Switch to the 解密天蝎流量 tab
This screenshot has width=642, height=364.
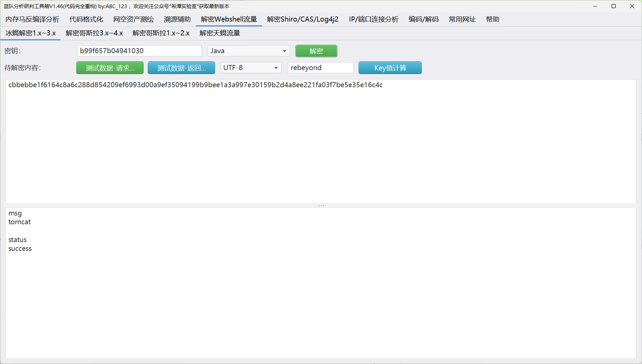220,33
